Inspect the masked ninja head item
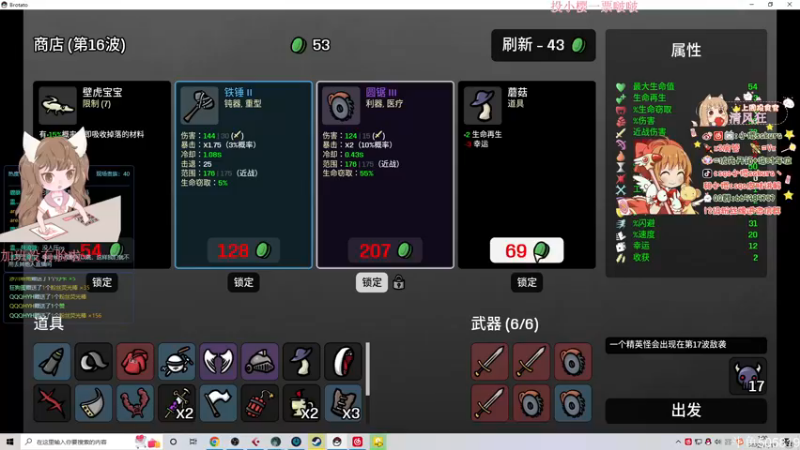 tap(177, 361)
